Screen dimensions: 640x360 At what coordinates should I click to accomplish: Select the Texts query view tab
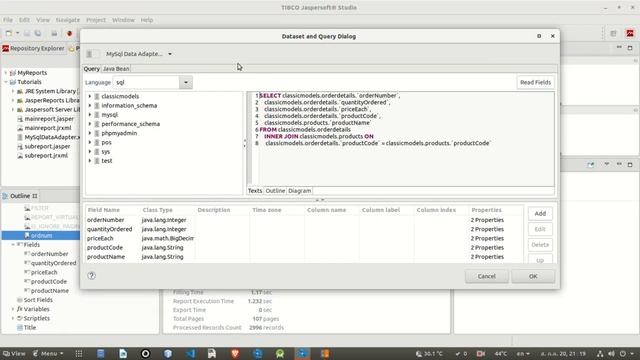[255, 191]
